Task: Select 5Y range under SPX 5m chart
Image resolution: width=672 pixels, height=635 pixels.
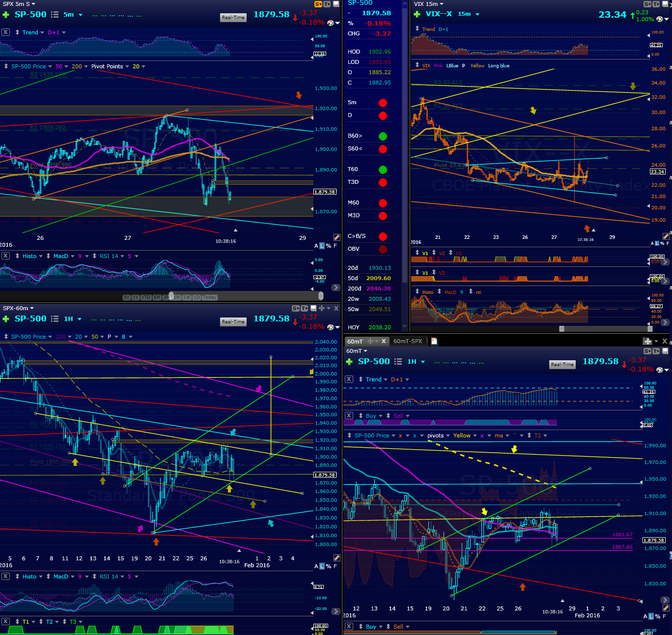Action: [127, 297]
